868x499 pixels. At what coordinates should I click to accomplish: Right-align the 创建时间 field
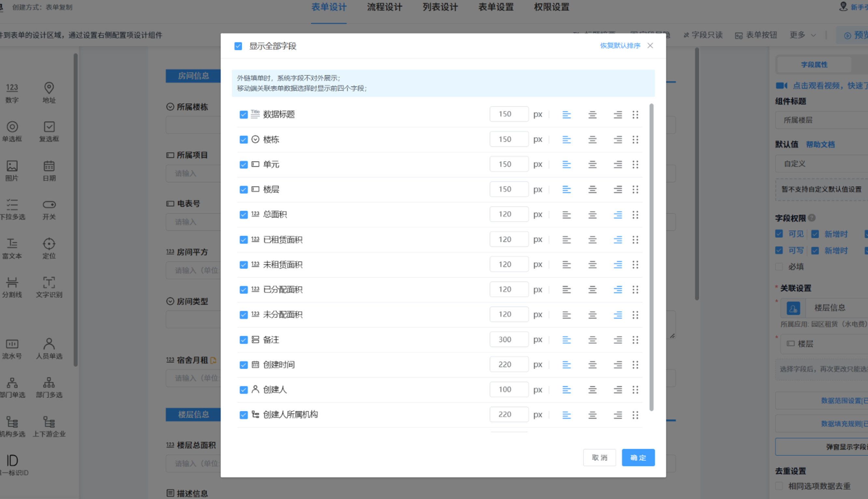618,365
